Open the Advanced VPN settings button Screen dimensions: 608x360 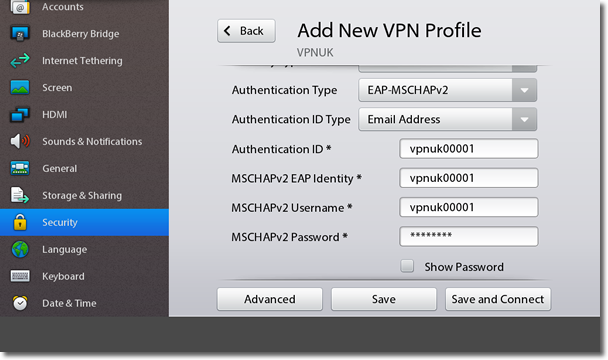269,299
